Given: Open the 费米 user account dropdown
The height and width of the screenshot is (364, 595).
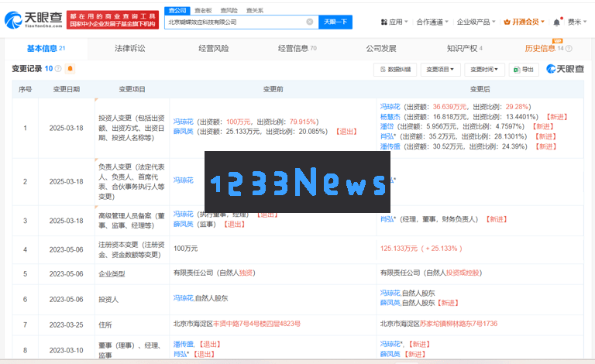Looking at the screenshot, I should click(577, 22).
